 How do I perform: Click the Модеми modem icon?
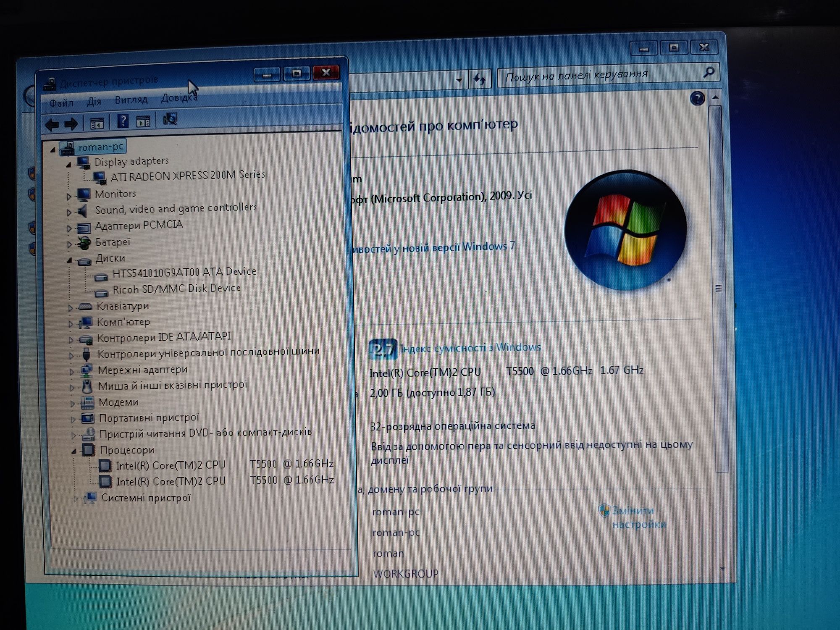click(87, 402)
